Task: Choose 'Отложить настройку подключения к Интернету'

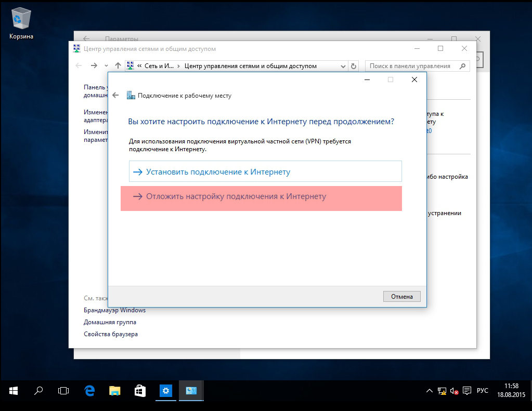Action: pyautogui.click(x=261, y=198)
